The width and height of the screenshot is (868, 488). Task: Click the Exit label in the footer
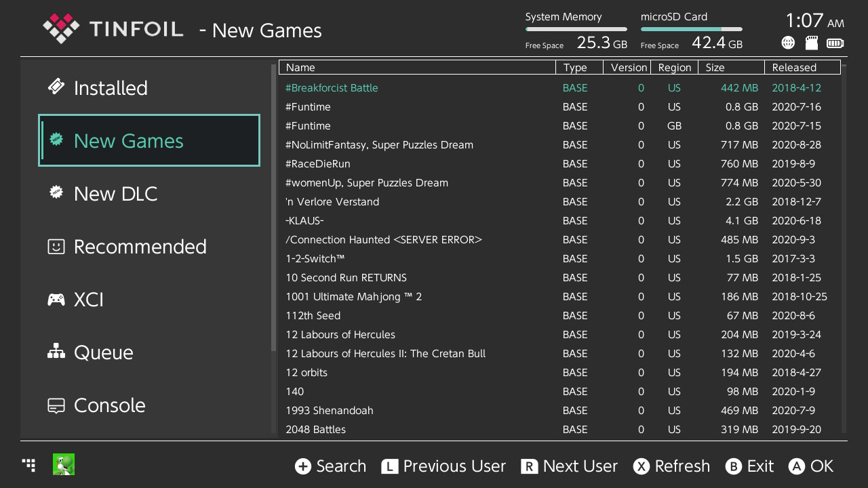click(x=760, y=466)
